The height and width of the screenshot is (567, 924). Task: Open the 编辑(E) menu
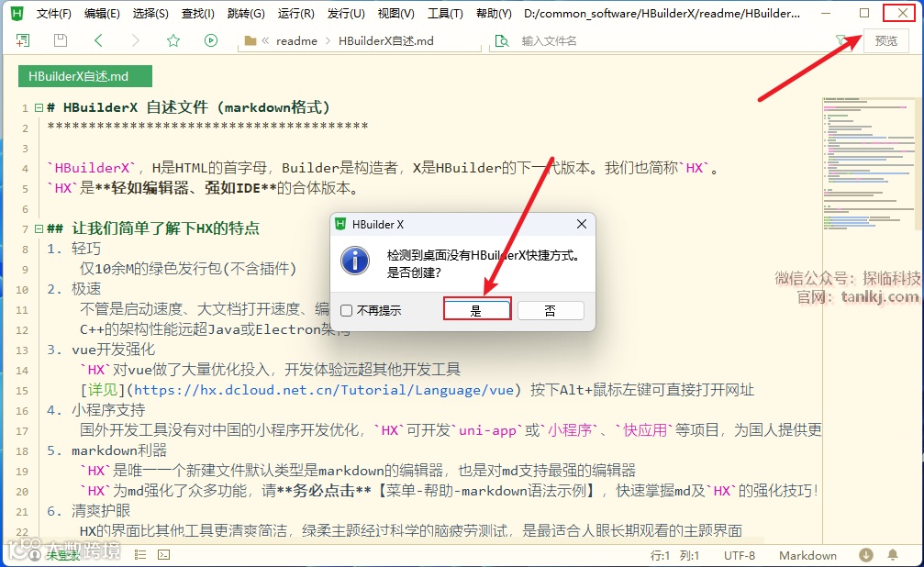pyautogui.click(x=102, y=13)
